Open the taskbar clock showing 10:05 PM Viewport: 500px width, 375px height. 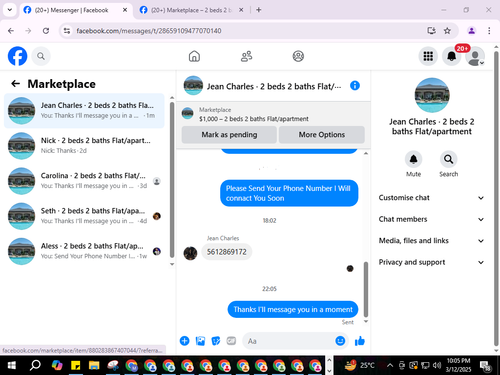(x=458, y=365)
